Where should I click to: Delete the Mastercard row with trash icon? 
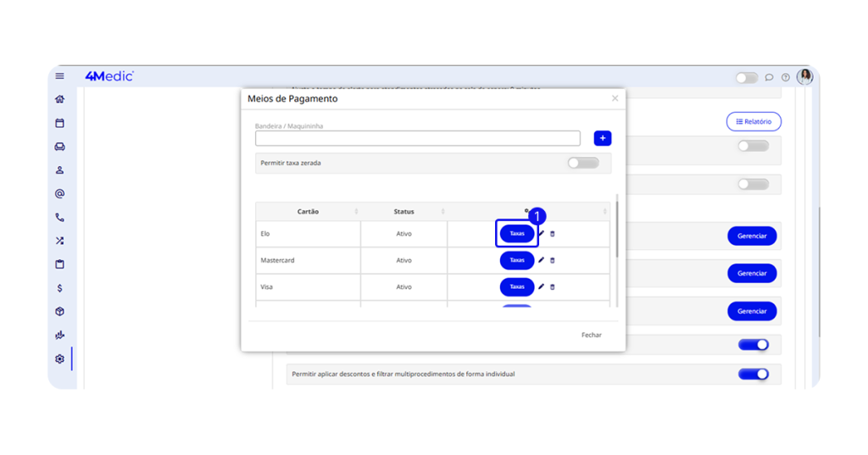point(553,260)
